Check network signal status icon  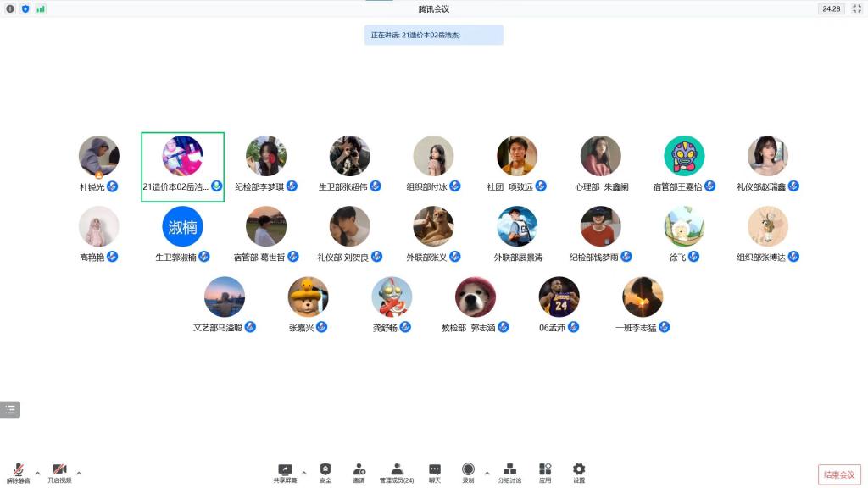click(x=41, y=8)
